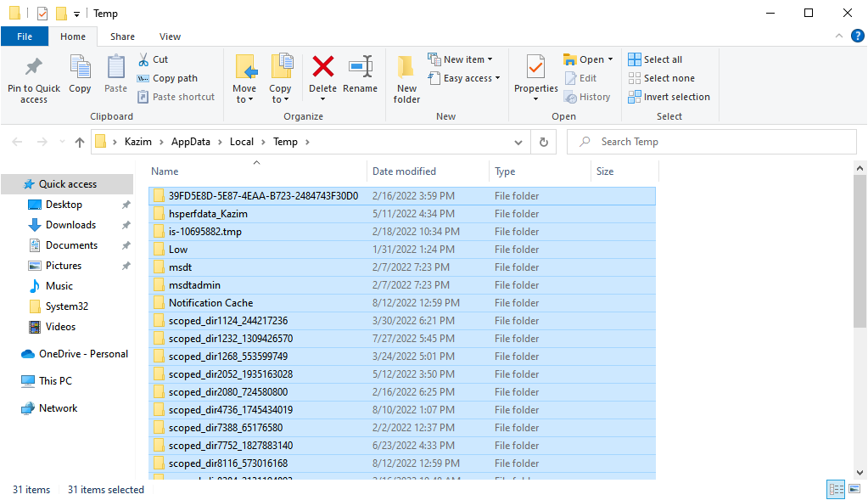The width and height of the screenshot is (868, 500).
Task: Click the Rename icon
Action: pyautogui.click(x=361, y=66)
